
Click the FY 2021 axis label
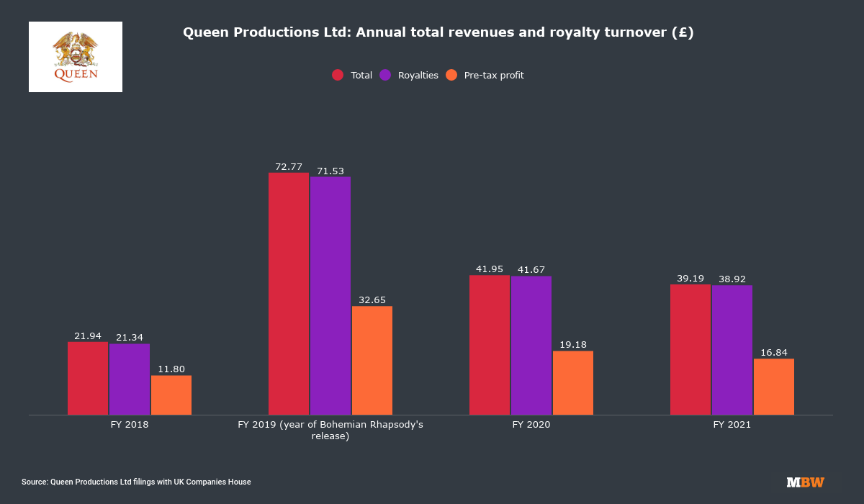coord(732,425)
